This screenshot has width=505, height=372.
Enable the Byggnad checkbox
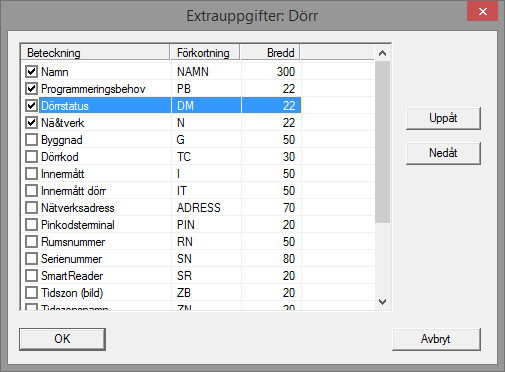(x=31, y=140)
